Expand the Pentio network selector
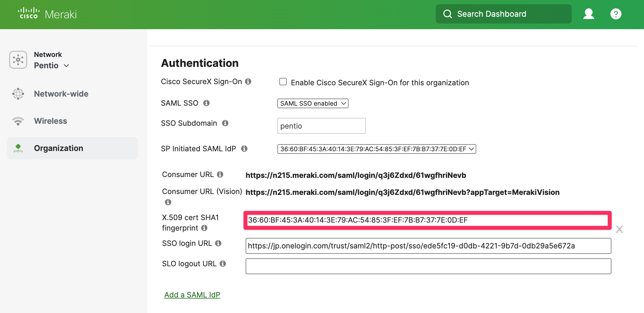This screenshot has width=644, height=313. pos(52,65)
